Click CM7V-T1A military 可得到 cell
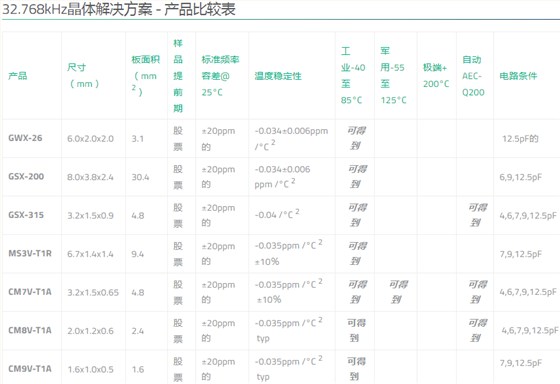Viewport: 560px width, 384px height. (398, 292)
